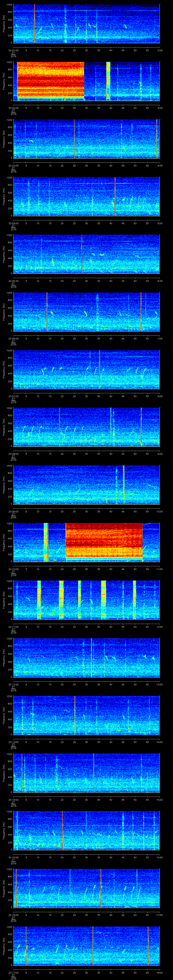The height and width of the screenshot is (980, 173).
Task: Click the first yellow burst in the 20:11:00 spectrogram
Action: pyautogui.click(x=39, y=600)
